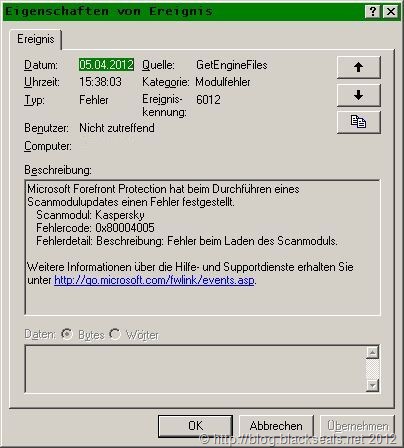The image size is (404, 448).
Task: Open the go.microsoft.com events link
Action: pyautogui.click(x=154, y=280)
